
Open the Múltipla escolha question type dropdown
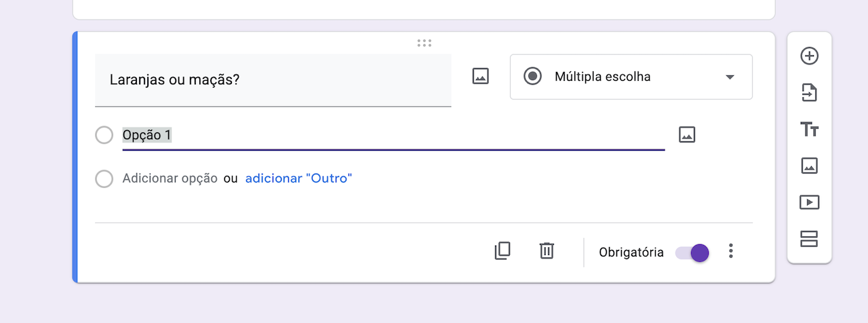pos(631,77)
